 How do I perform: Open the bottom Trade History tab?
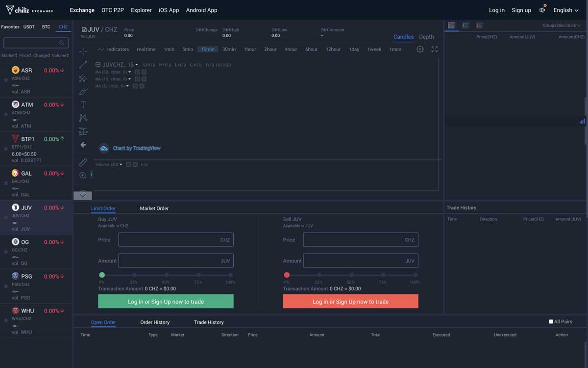point(209,322)
